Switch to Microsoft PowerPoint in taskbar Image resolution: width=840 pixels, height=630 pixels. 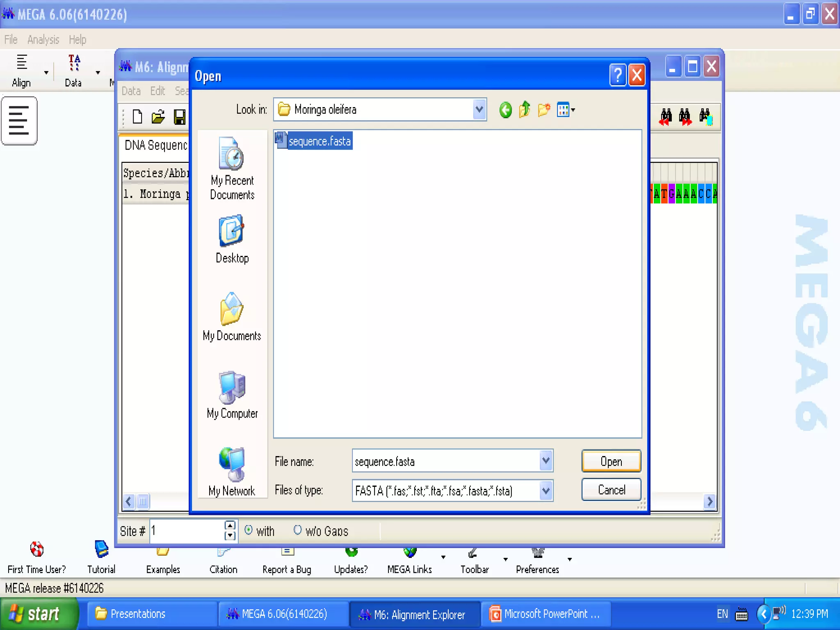(x=546, y=614)
